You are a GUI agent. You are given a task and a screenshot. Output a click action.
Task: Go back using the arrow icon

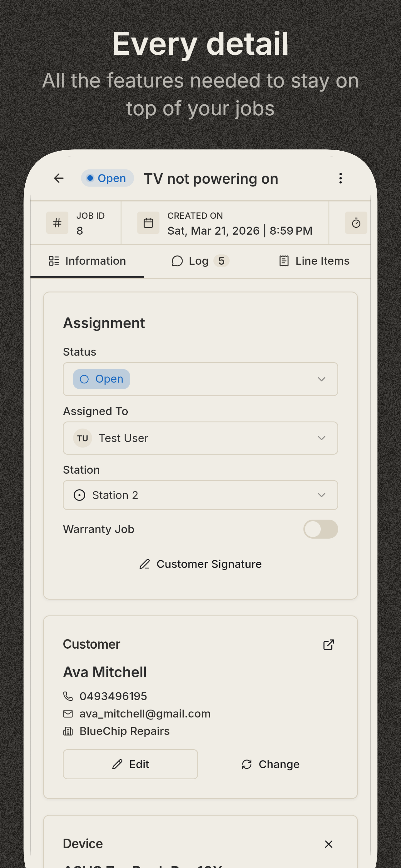tap(59, 178)
